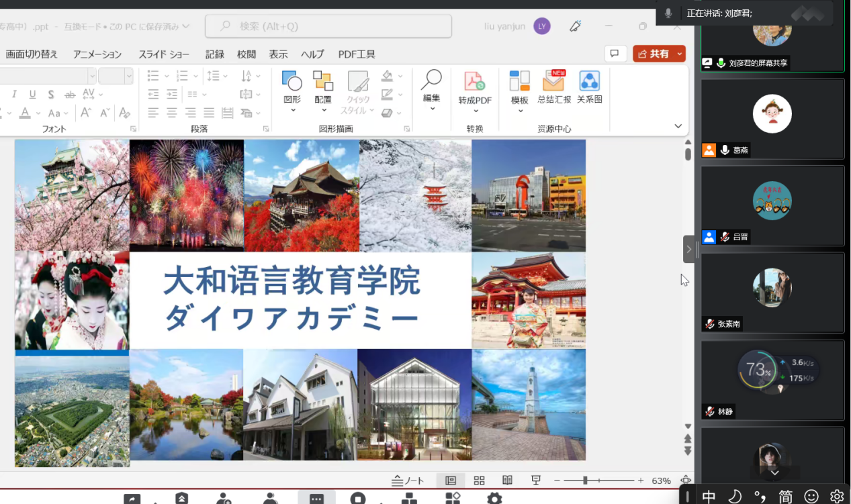The width and height of the screenshot is (851, 504).
Task: Click the 検索 search box
Action: click(x=328, y=26)
